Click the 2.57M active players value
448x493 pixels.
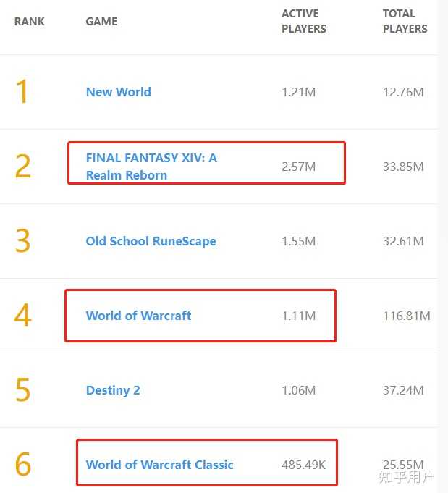[x=298, y=167]
